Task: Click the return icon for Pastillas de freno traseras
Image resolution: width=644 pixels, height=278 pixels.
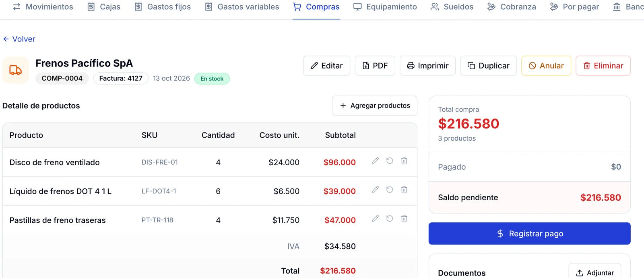Action: [x=390, y=219]
